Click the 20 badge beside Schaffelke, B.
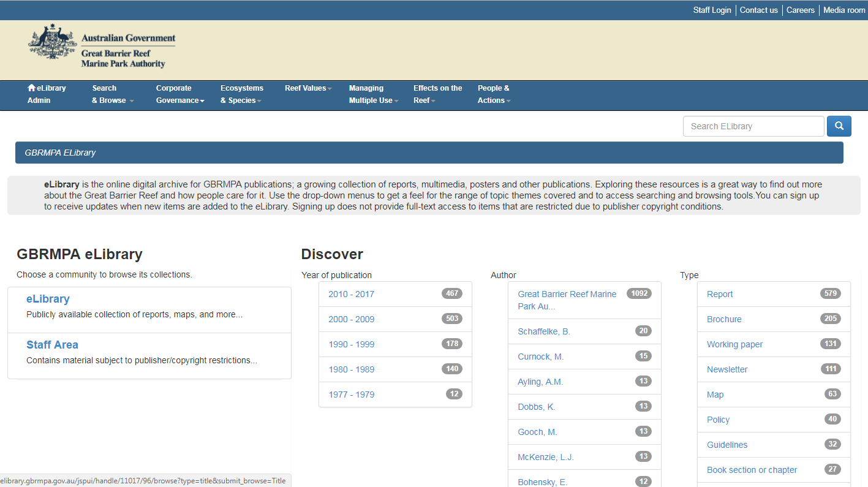 [x=643, y=331]
